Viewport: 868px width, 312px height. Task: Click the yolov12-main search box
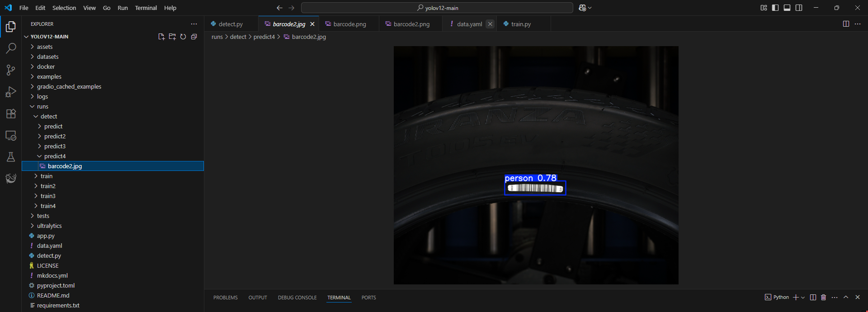pyautogui.click(x=437, y=8)
